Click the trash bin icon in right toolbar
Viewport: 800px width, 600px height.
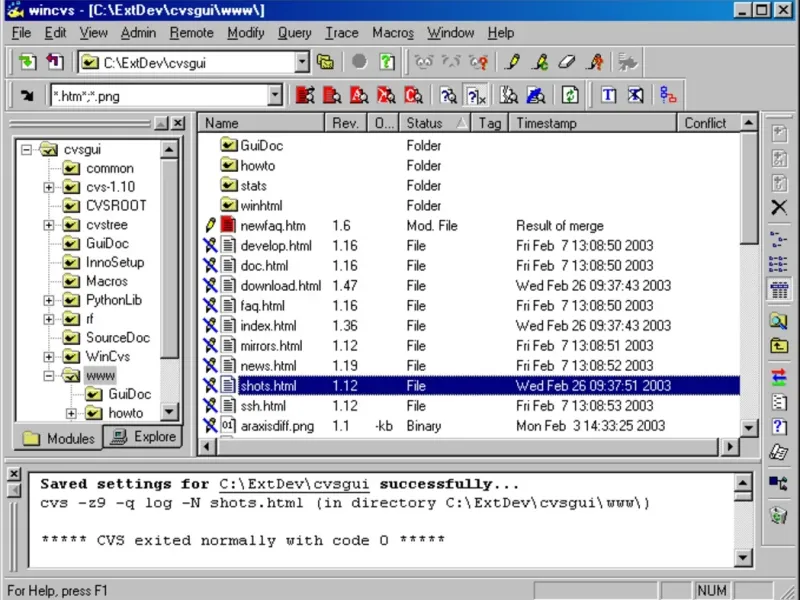778,515
